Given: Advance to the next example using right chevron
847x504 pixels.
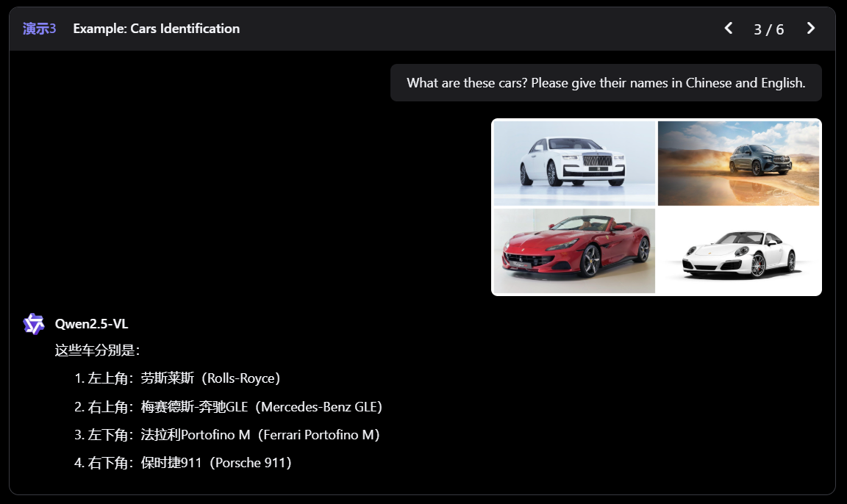Looking at the screenshot, I should tap(810, 29).
